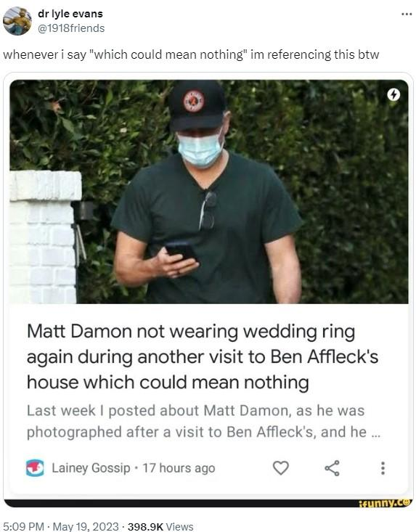This screenshot has height=532, width=416.
Task: Click the tweet text about 'which could mean nothing'
Action: coord(191,54)
